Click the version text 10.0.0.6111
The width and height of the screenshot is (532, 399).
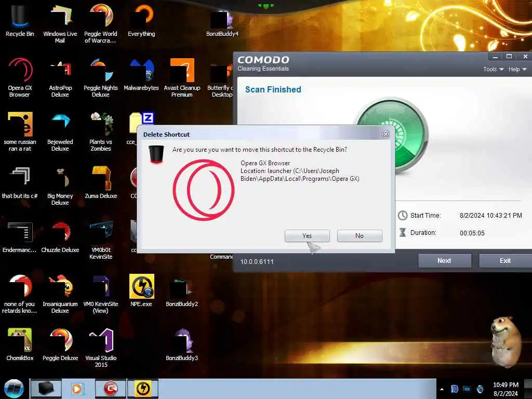257,262
